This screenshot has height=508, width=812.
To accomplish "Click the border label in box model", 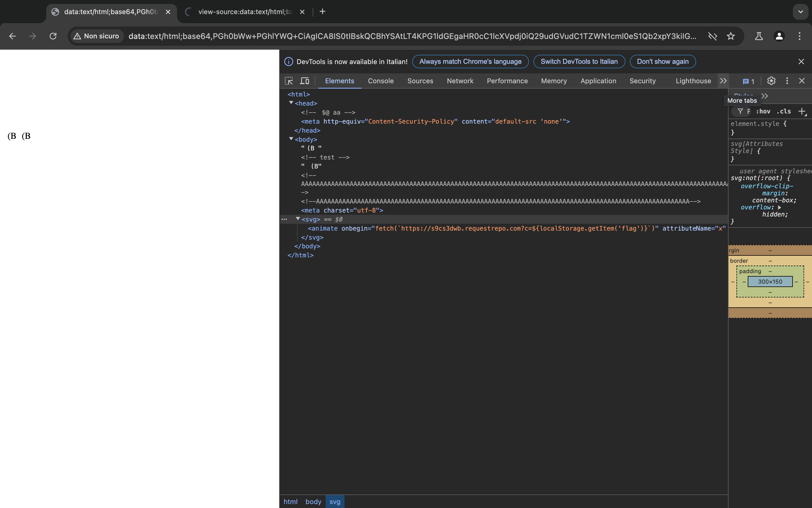I will (x=739, y=261).
